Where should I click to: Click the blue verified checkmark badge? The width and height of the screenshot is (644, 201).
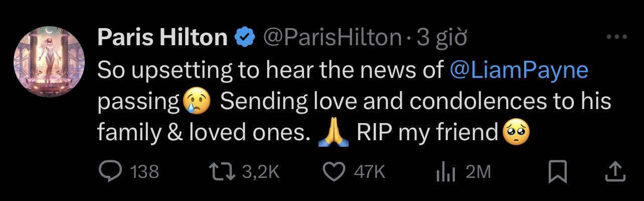[x=245, y=38]
